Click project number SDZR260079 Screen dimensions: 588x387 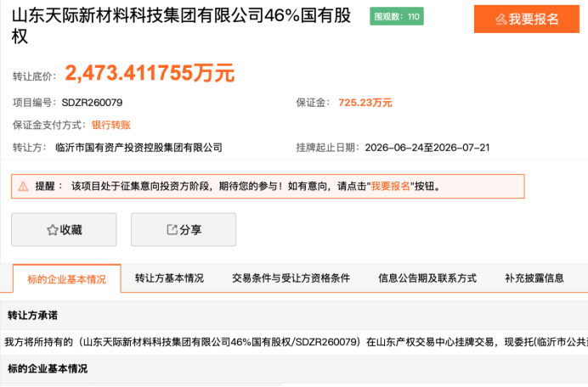[92, 103]
